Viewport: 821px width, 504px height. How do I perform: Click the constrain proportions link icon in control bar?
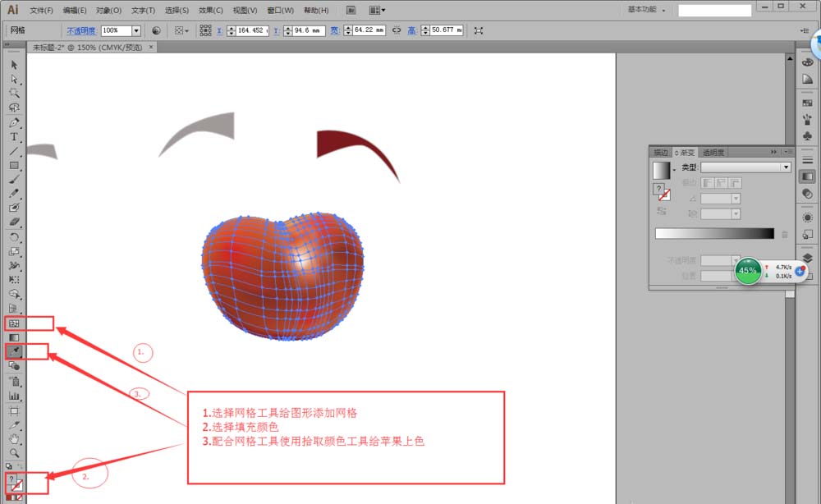[x=396, y=30]
